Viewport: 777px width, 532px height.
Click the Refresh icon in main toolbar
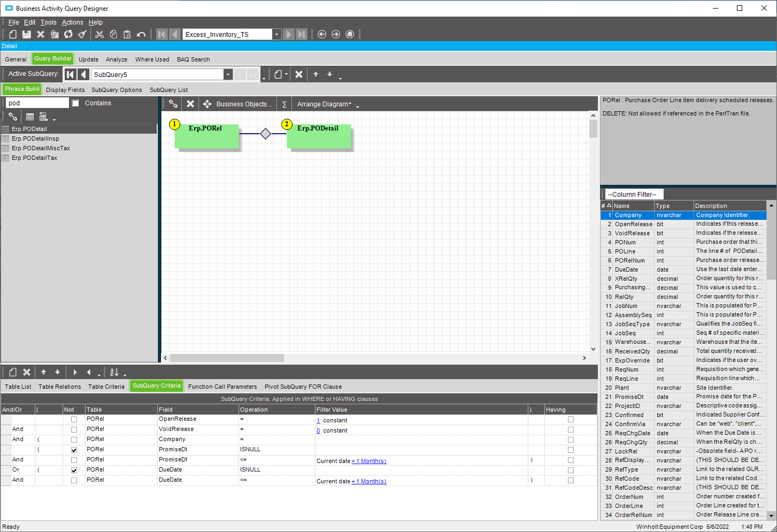pos(68,34)
